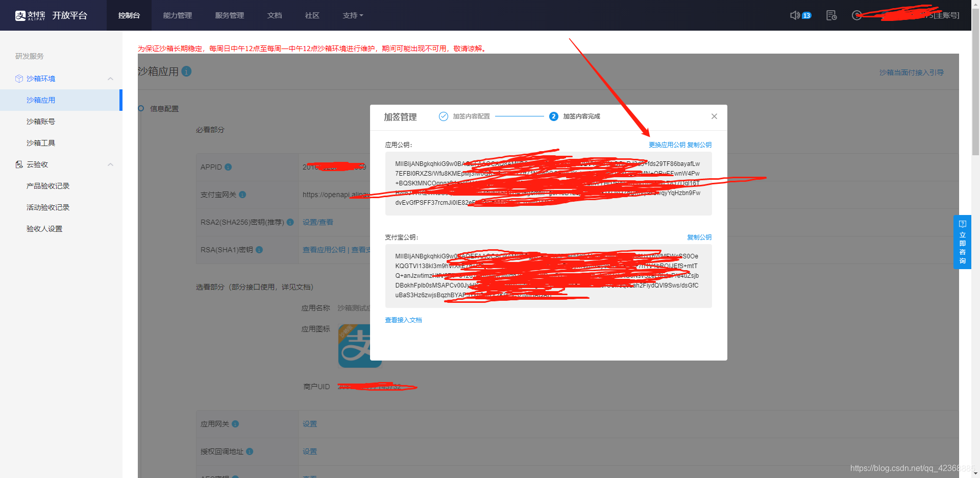The width and height of the screenshot is (980, 478).
Task: Click the 云验收 icon in sidebar
Action: (x=19, y=164)
